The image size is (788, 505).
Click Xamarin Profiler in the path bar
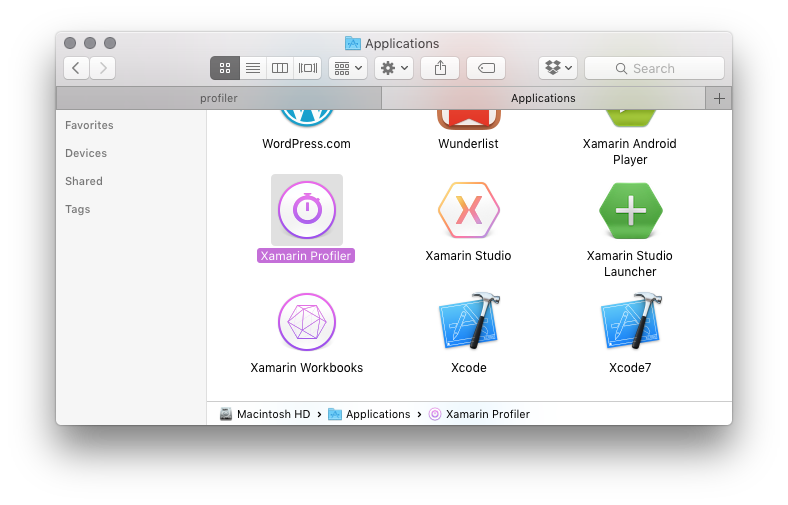(x=479, y=414)
